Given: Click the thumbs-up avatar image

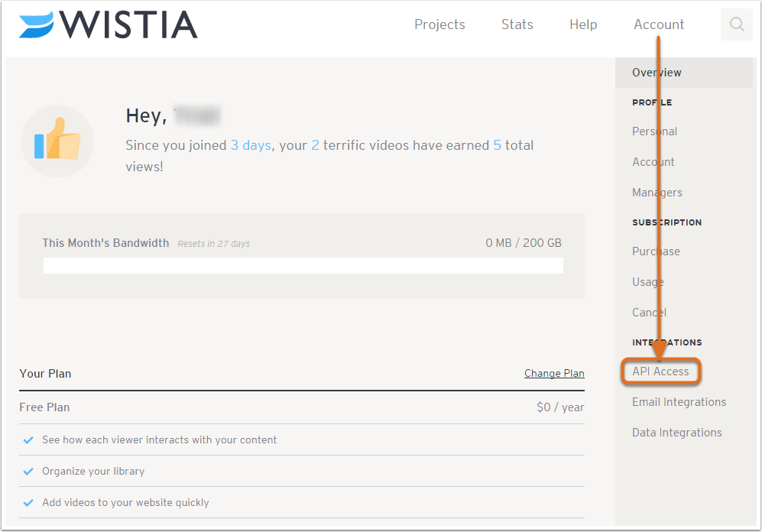Looking at the screenshot, I should click(x=57, y=141).
